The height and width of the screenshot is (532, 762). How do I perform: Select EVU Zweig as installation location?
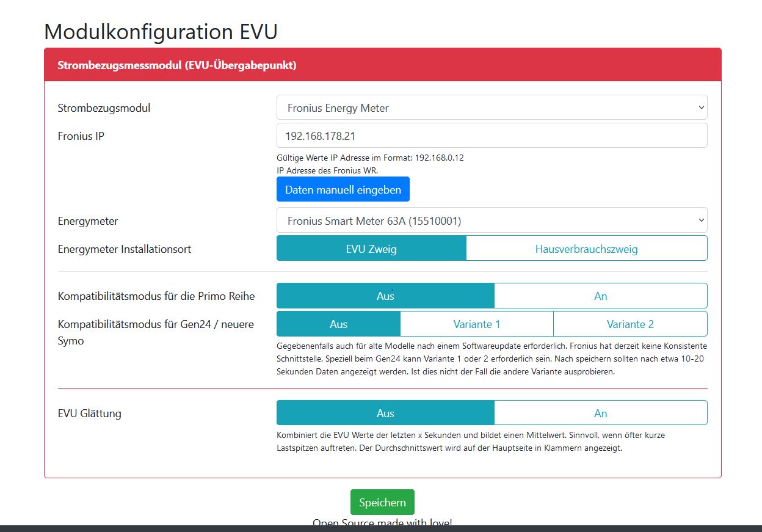coord(371,249)
